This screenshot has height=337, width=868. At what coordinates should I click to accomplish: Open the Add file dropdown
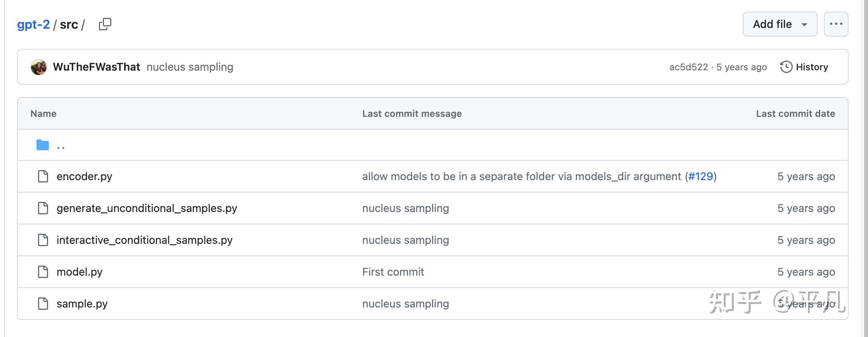(780, 24)
